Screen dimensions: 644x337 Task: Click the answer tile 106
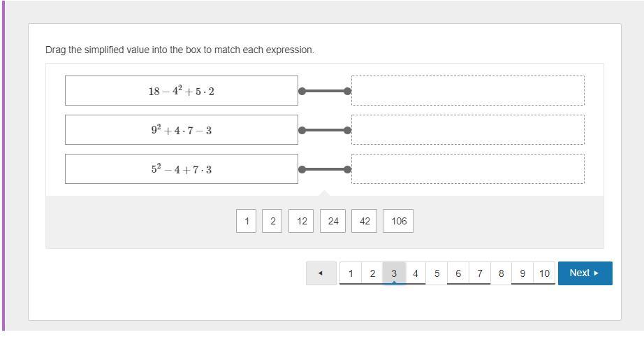click(399, 221)
